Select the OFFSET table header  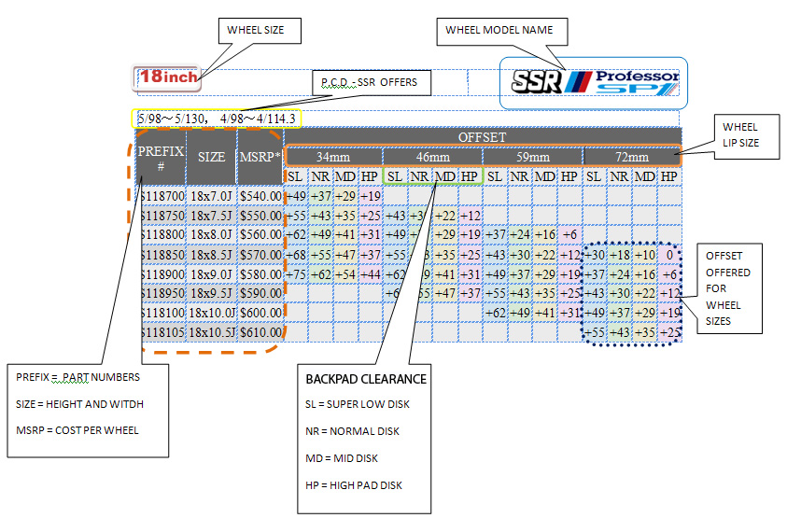pyautogui.click(x=482, y=137)
